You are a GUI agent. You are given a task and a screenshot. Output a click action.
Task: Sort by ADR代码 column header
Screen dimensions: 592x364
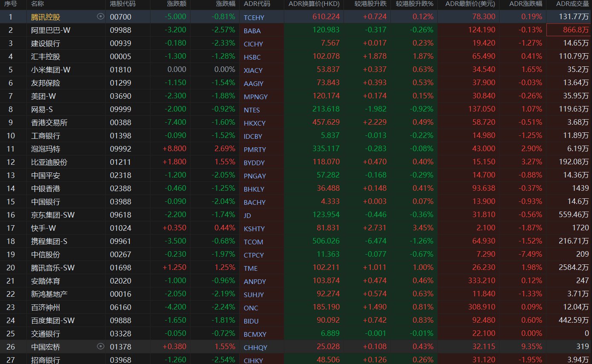pyautogui.click(x=257, y=4)
